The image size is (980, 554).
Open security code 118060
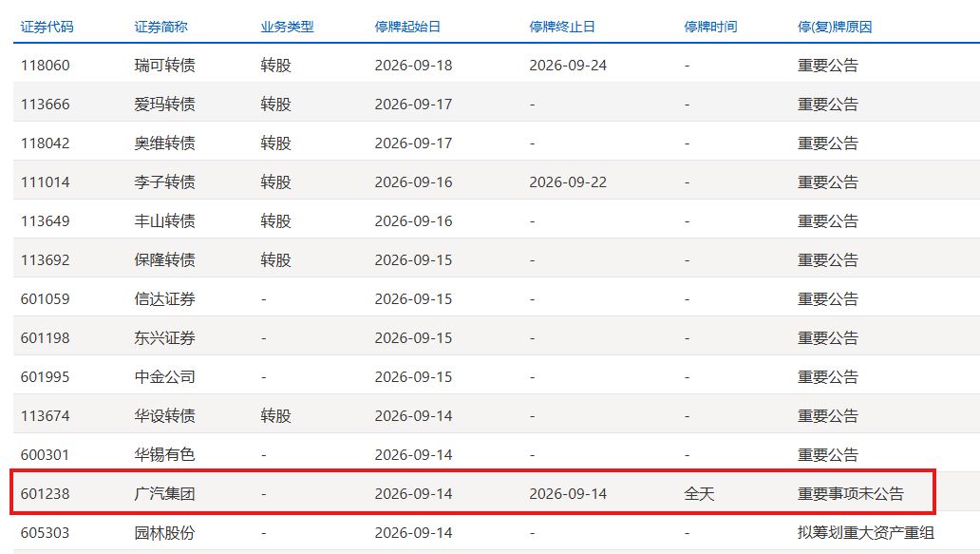coord(45,65)
